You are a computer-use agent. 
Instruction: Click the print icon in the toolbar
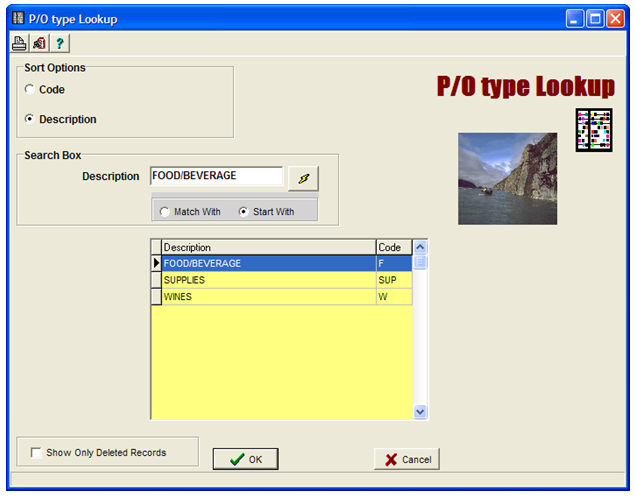coord(19,43)
